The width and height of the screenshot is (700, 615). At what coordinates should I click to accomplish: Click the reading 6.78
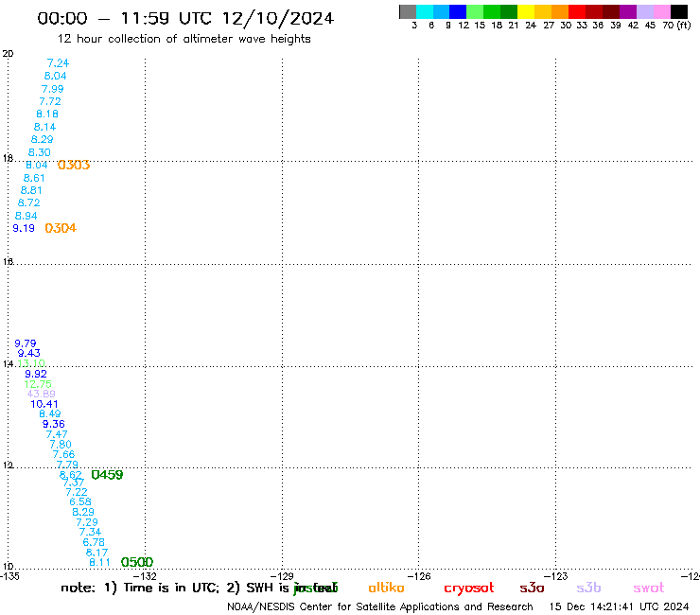point(94,542)
